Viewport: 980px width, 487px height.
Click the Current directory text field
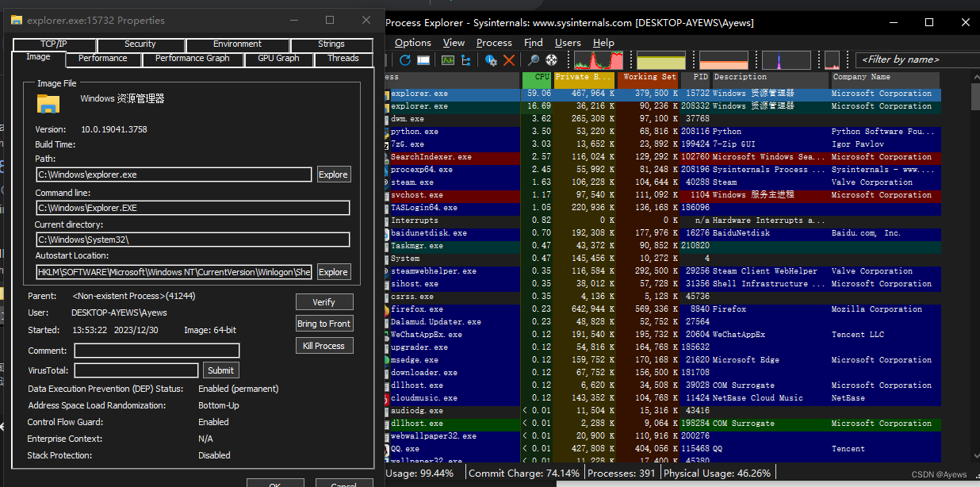coord(193,240)
